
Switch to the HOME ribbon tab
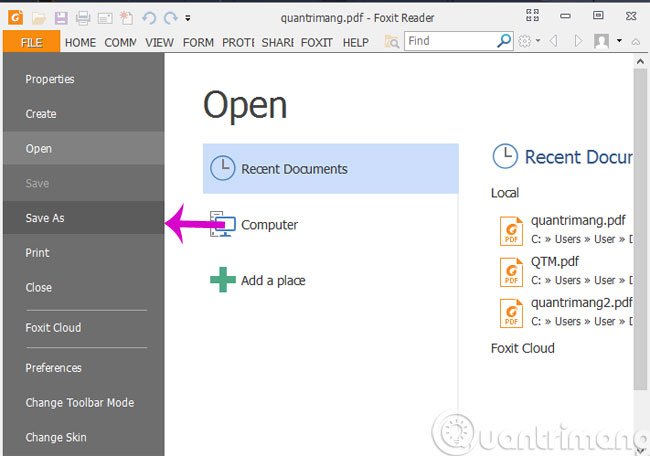tap(80, 42)
